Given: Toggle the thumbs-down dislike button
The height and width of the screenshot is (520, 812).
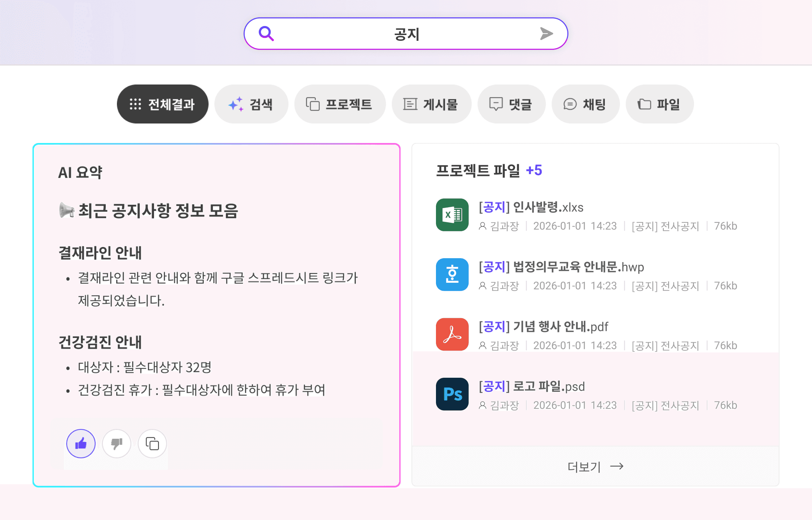Looking at the screenshot, I should (117, 443).
